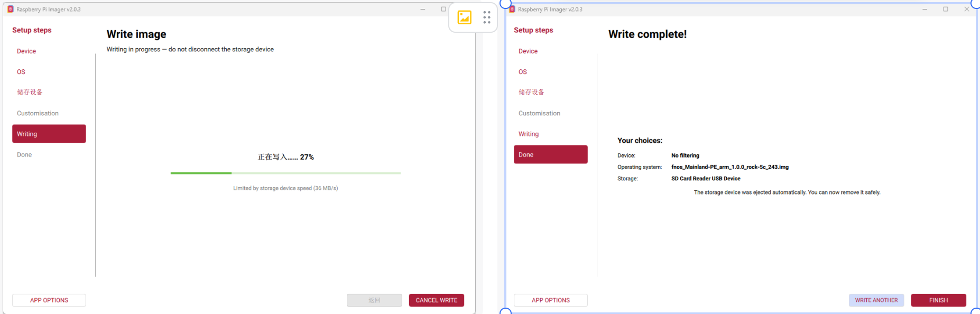Screen dimensions: 980x314
Task: Click the Raspberry Pi logo in left window title bar
Action: point(11,9)
